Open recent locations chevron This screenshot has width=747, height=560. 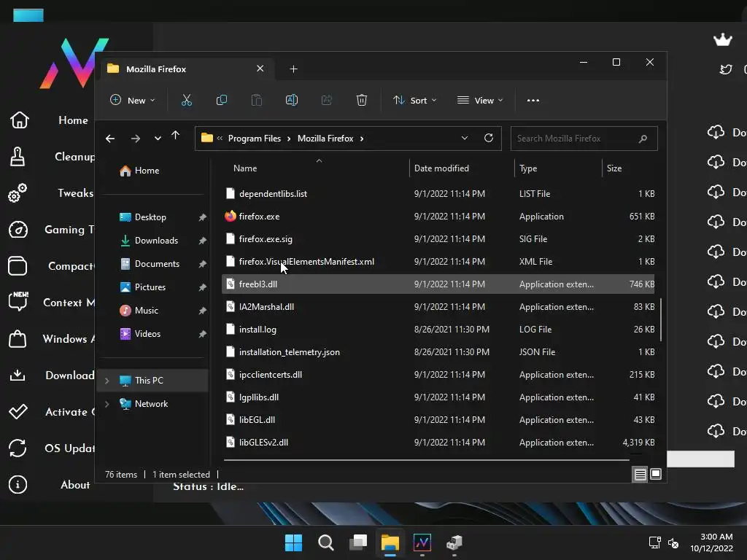click(x=158, y=139)
